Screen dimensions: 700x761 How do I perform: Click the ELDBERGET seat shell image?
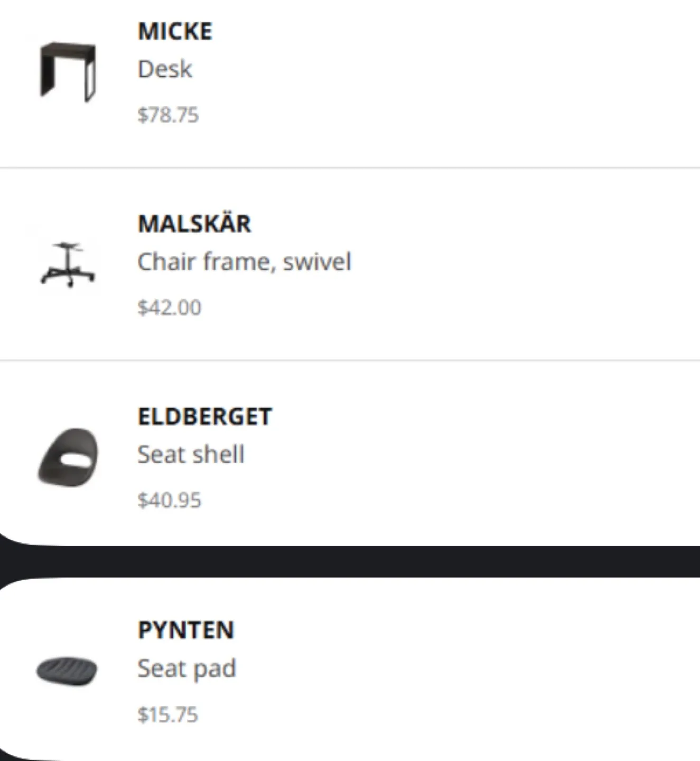point(68,457)
